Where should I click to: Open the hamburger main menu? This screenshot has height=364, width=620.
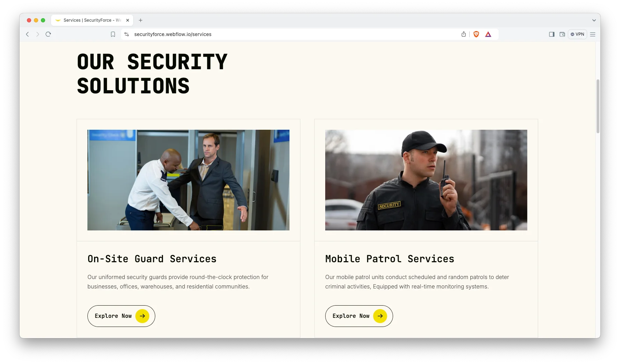(x=593, y=34)
